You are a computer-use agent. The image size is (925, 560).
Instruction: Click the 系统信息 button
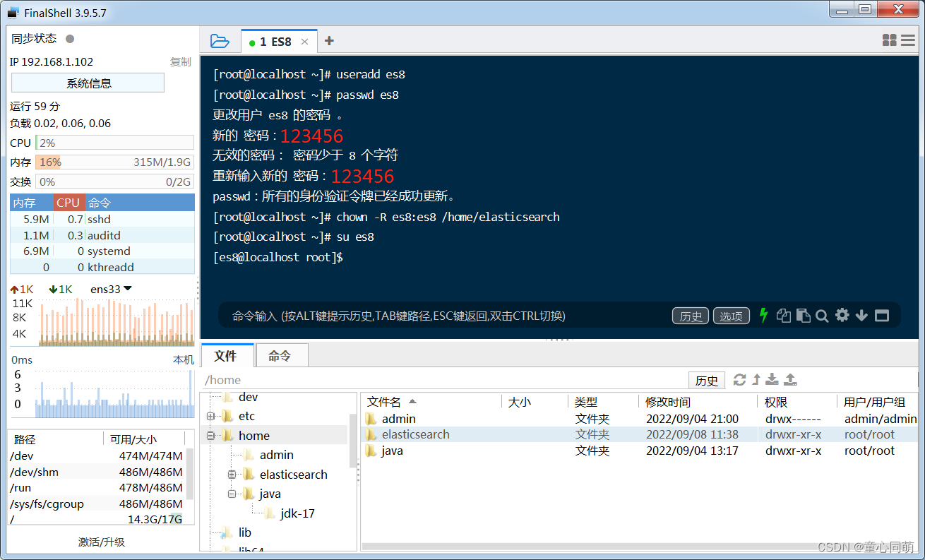pos(88,83)
